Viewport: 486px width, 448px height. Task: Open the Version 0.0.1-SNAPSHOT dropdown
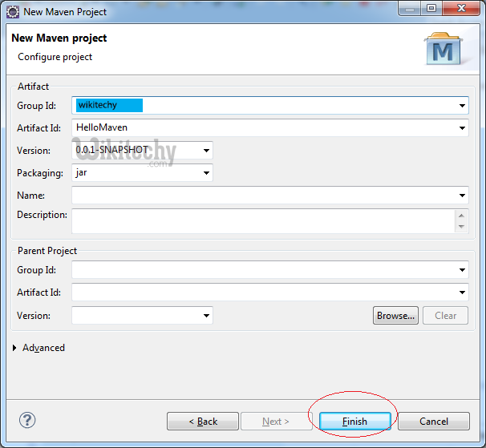(x=206, y=150)
